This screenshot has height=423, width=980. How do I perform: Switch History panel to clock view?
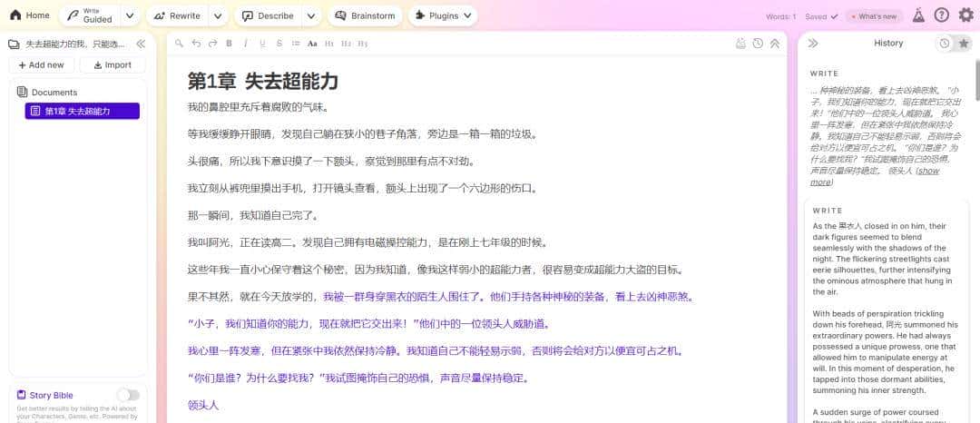pos(945,43)
